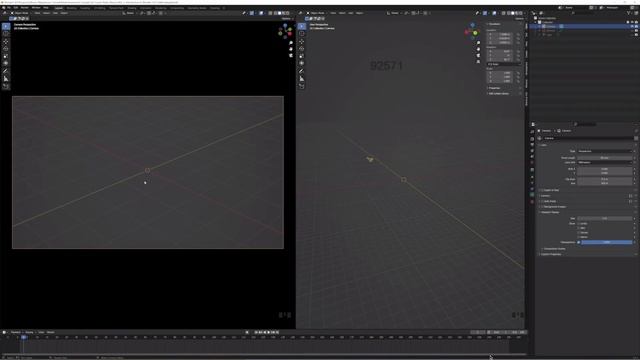Activate Select Box tool in right viewport toolbar
Viewport: 640px width, 360px height.
302,26
